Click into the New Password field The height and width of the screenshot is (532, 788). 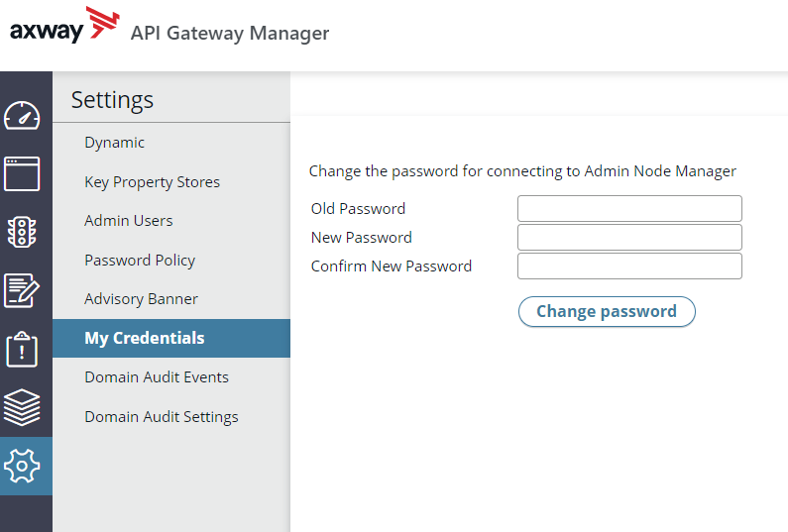point(629,237)
